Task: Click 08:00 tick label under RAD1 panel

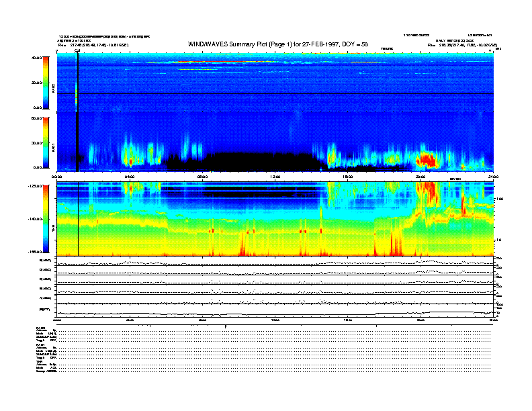Action: click(x=202, y=177)
